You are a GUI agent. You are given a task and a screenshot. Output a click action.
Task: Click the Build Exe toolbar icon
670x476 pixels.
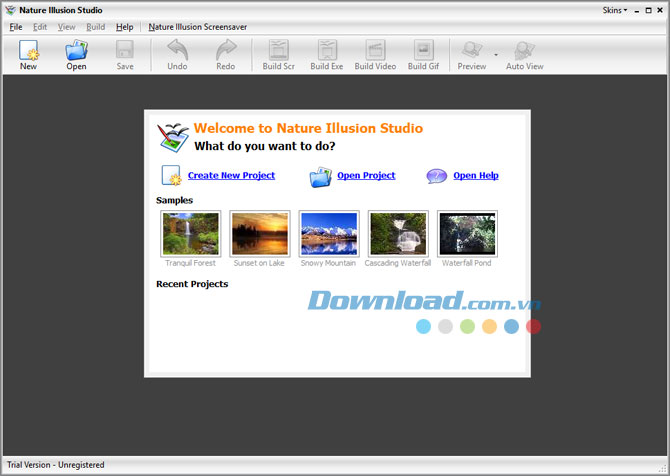327,50
